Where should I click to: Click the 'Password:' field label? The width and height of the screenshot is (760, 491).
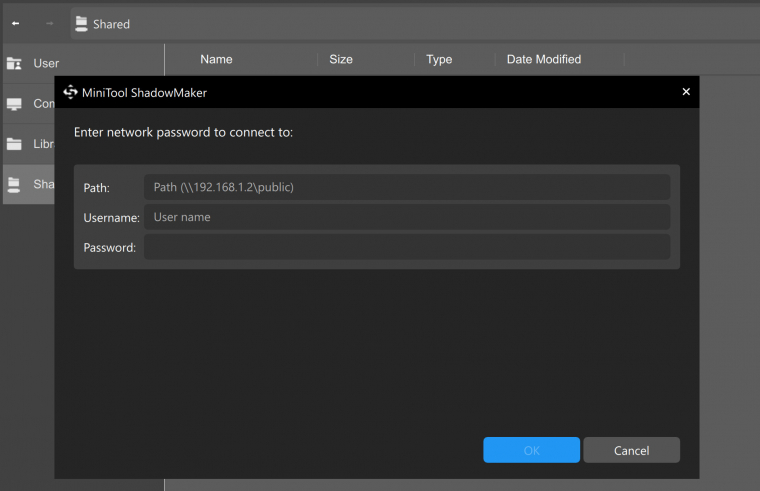coord(110,248)
